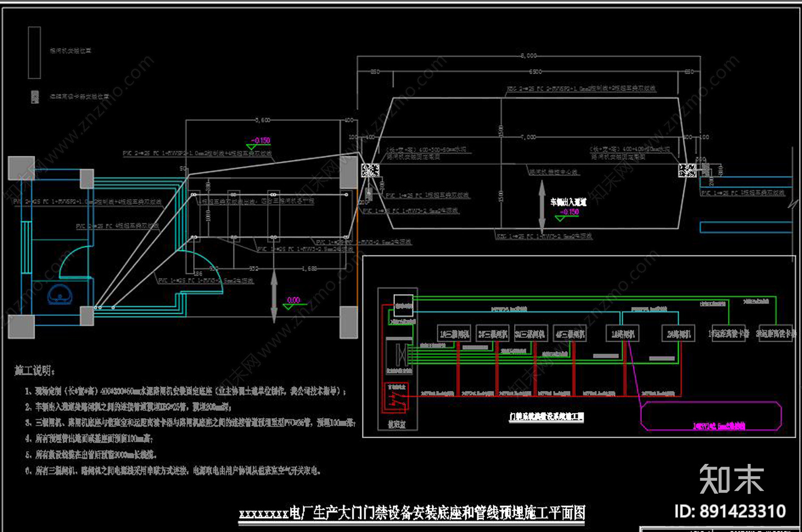Select the double arrow beside 0.00 elevation
Viewport: 802px width, 532px height.
click(x=274, y=296)
